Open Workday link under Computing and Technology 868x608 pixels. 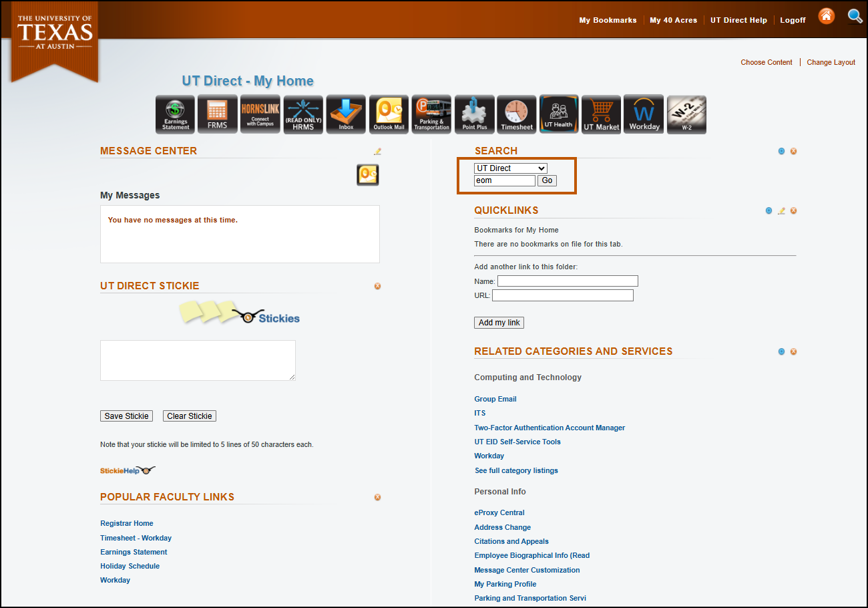(489, 456)
